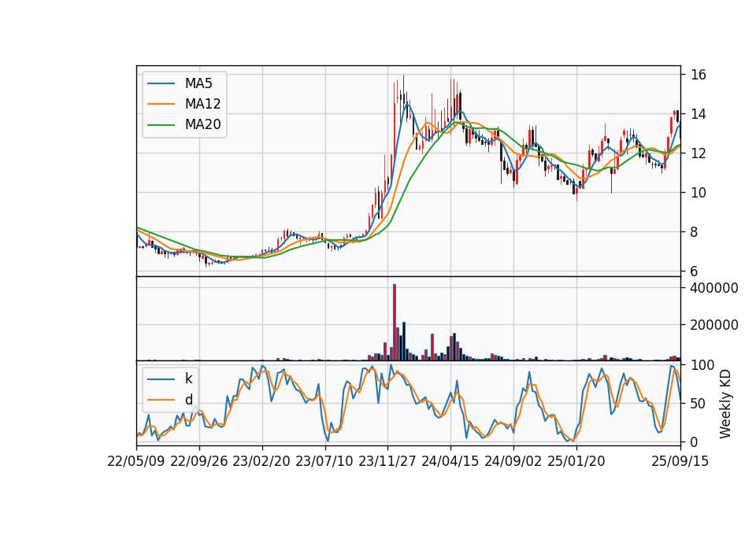Click the 24/04/15 date tick label
The image size is (756, 543).
tap(450, 461)
